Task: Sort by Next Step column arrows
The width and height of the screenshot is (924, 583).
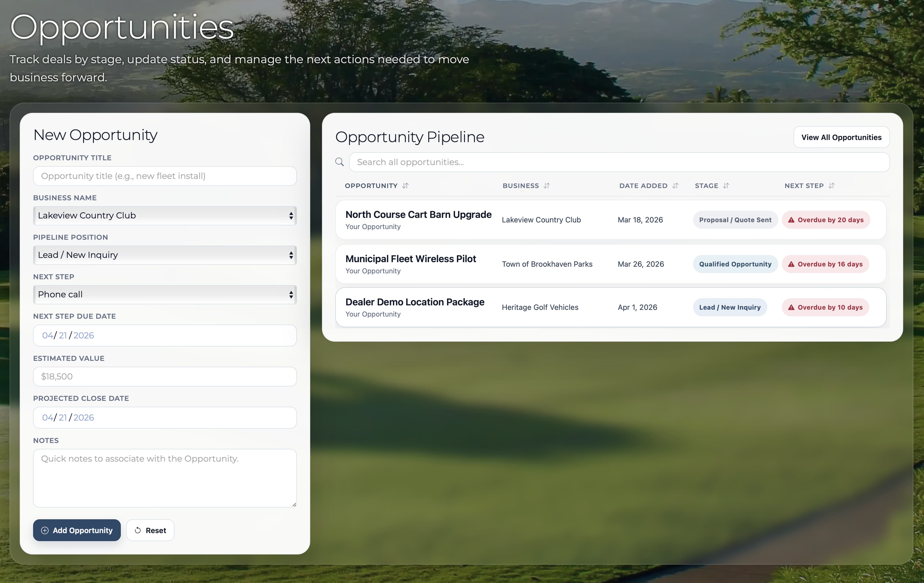Action: (x=831, y=186)
